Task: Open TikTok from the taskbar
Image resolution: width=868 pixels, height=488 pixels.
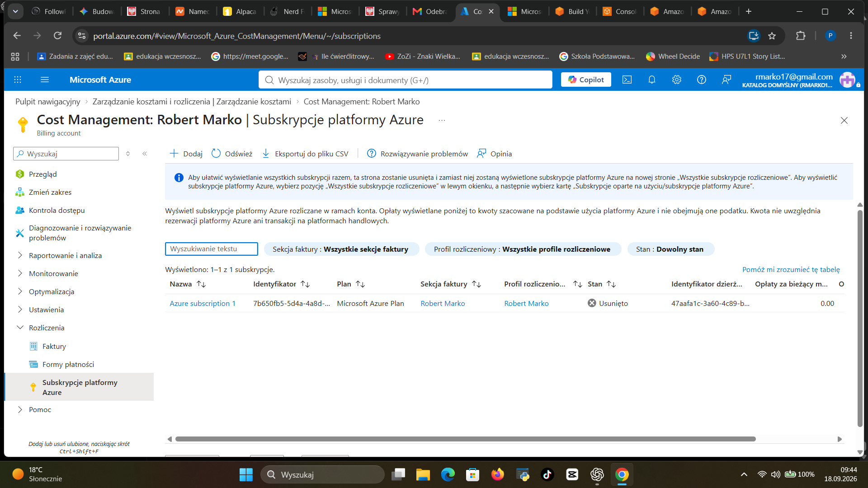Action: 547,474
